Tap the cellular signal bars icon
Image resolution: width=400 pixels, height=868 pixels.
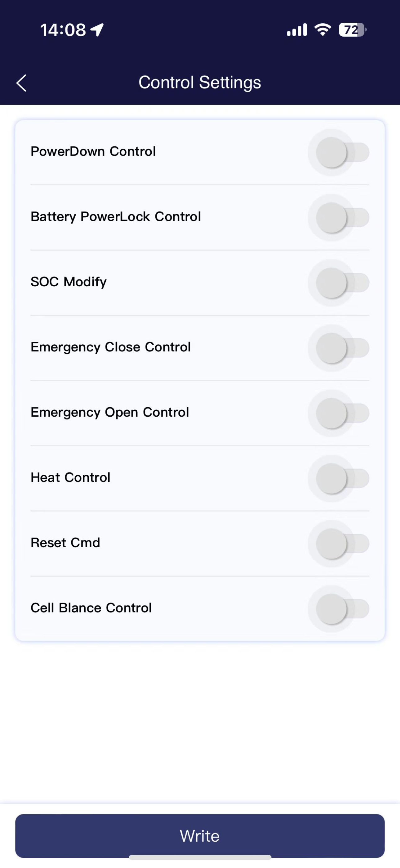tap(297, 30)
